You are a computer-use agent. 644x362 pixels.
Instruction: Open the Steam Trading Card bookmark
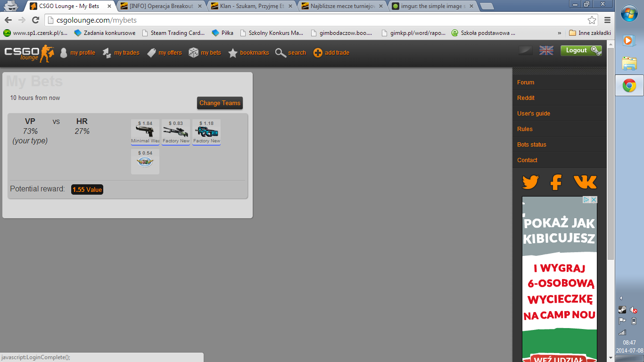(x=173, y=33)
